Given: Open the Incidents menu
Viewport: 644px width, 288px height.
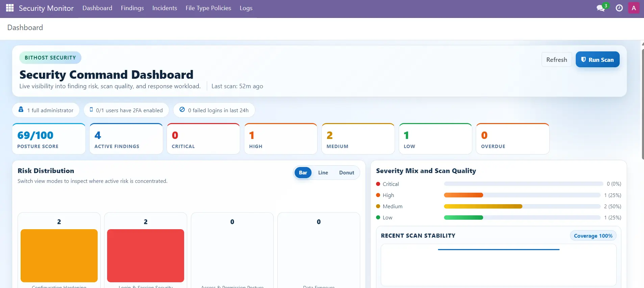Looking at the screenshot, I should [165, 8].
